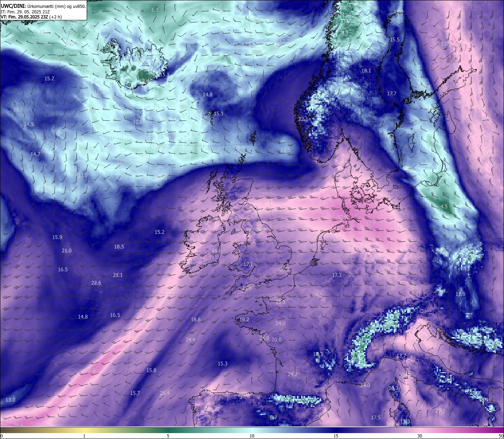Image resolution: width=504 pixels, height=439 pixels.
Task: Click the 11.6 value at the left edge
Action: pyautogui.click(x=18, y=109)
